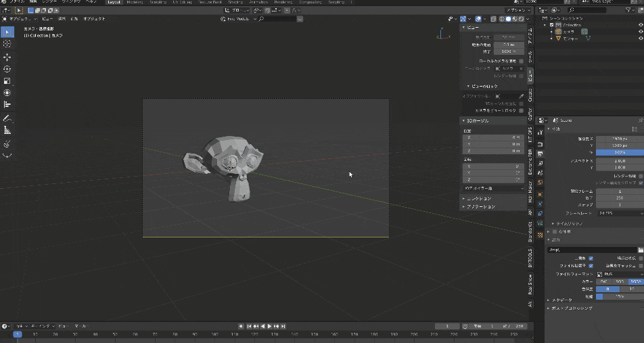This screenshot has width=644, height=343.
Task: Select the 3D Cursor tool
Action: (x=7, y=43)
